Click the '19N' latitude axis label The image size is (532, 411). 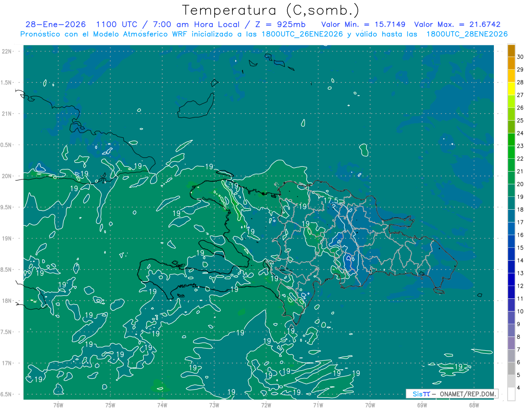tap(7, 238)
